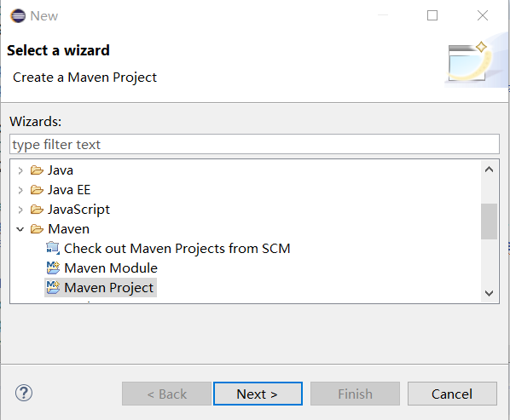The width and height of the screenshot is (510, 420).
Task: Expand the JavaScript category
Action: pyautogui.click(x=20, y=210)
